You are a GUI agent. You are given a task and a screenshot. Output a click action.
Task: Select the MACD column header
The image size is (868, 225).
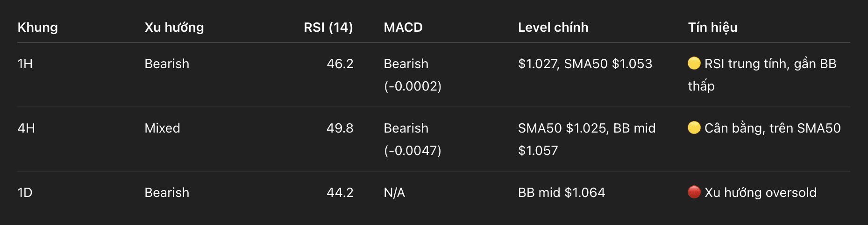pyautogui.click(x=403, y=27)
